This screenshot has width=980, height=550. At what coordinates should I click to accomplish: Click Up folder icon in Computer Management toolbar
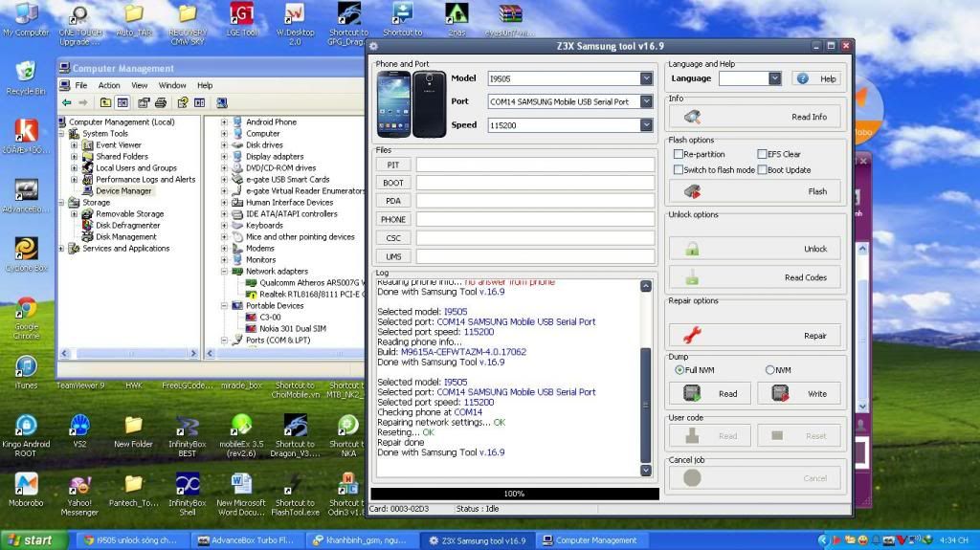[x=105, y=102]
